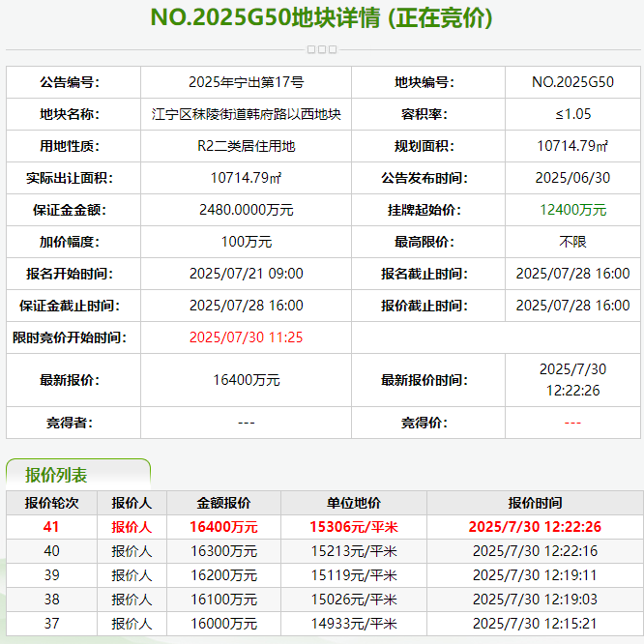Image resolution: width=644 pixels, height=644 pixels.
Task: Click the R2二类居住用地 land use value
Action: click(246, 146)
